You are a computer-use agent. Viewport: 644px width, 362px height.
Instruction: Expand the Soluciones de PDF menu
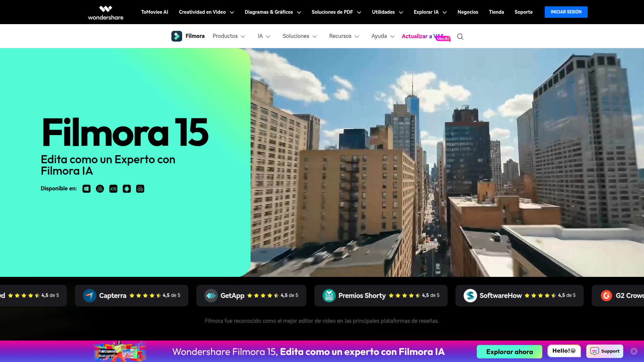(x=336, y=12)
